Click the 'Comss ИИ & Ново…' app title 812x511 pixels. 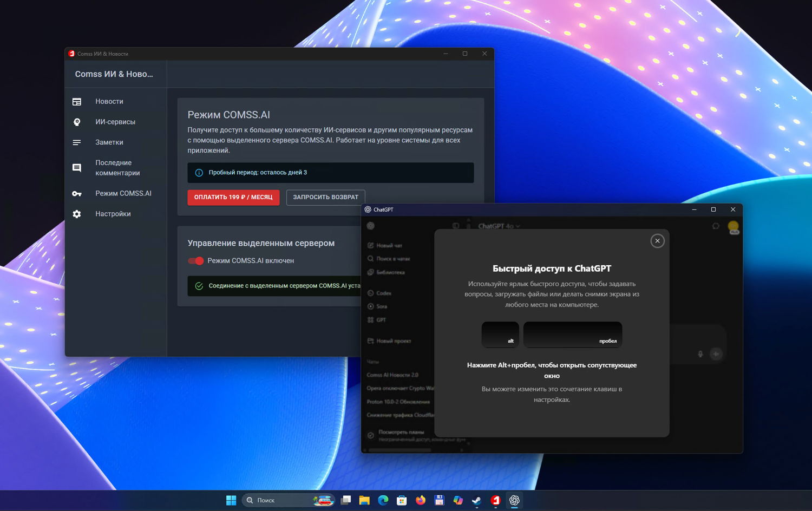[114, 74]
